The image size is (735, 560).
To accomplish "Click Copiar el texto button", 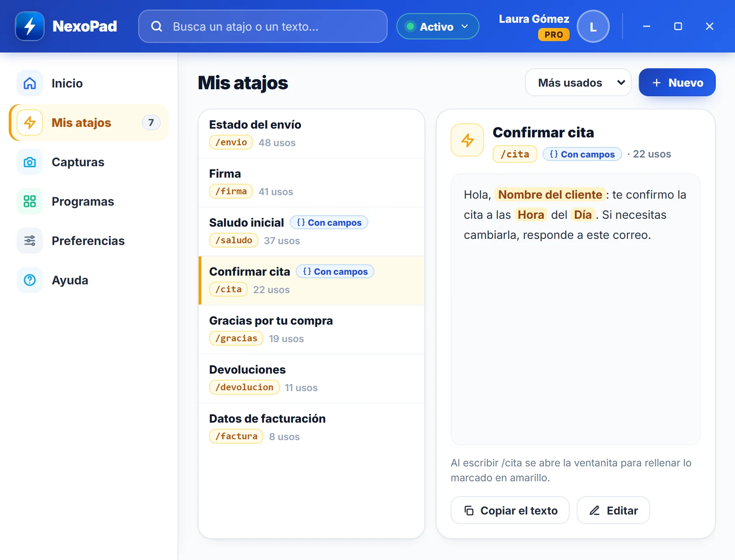I will click(510, 510).
